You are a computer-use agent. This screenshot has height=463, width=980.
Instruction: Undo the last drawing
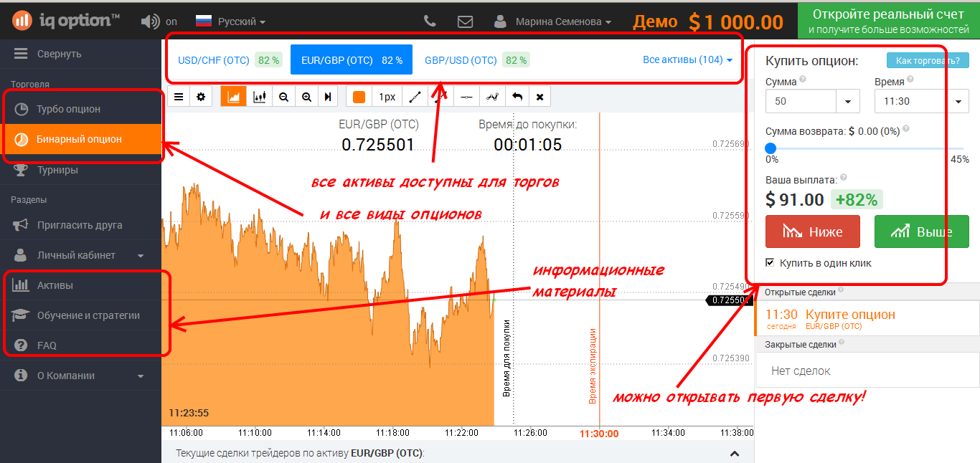click(517, 97)
